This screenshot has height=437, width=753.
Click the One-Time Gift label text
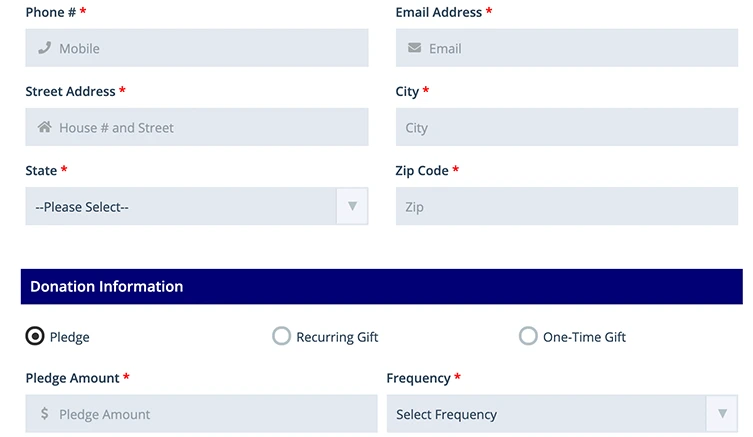(584, 337)
